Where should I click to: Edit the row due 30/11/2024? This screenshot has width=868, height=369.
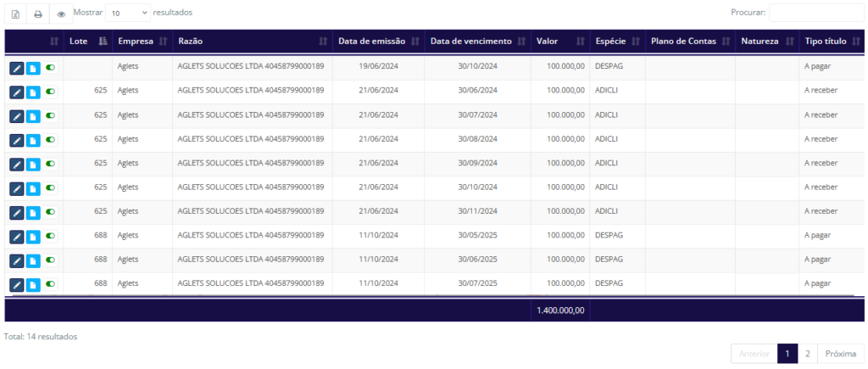coord(17,213)
